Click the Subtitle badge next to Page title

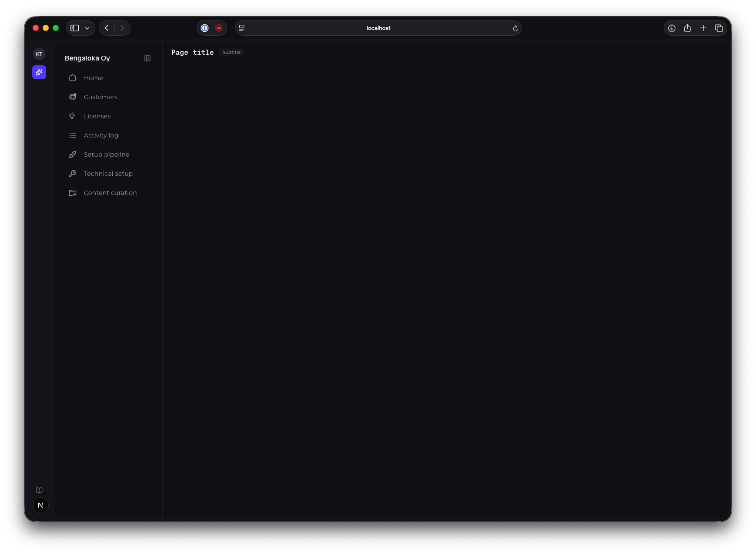pyautogui.click(x=231, y=52)
